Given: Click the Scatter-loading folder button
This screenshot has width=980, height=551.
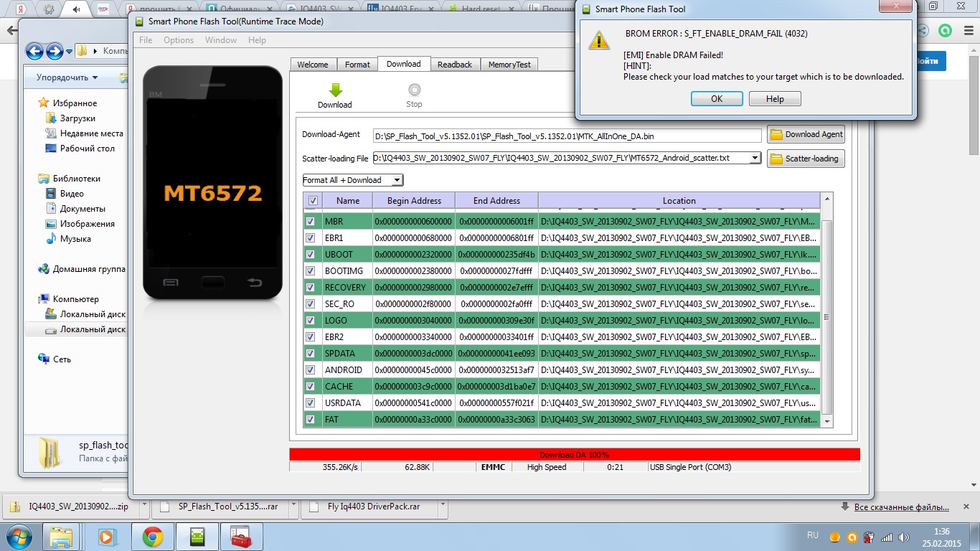Looking at the screenshot, I should click(806, 159).
